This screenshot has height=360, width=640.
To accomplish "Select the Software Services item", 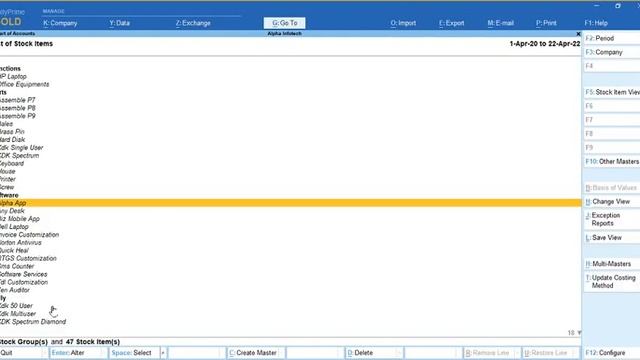I will point(24,274).
